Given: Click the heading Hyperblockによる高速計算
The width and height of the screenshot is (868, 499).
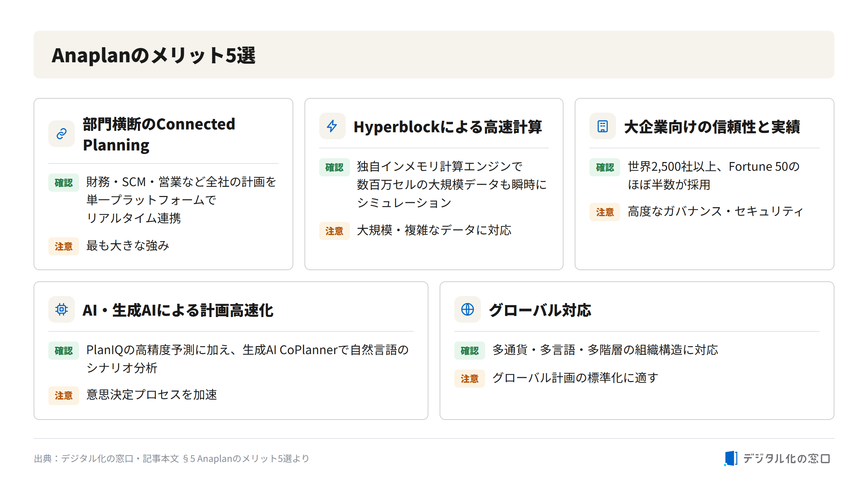Looking at the screenshot, I should pos(448,127).
